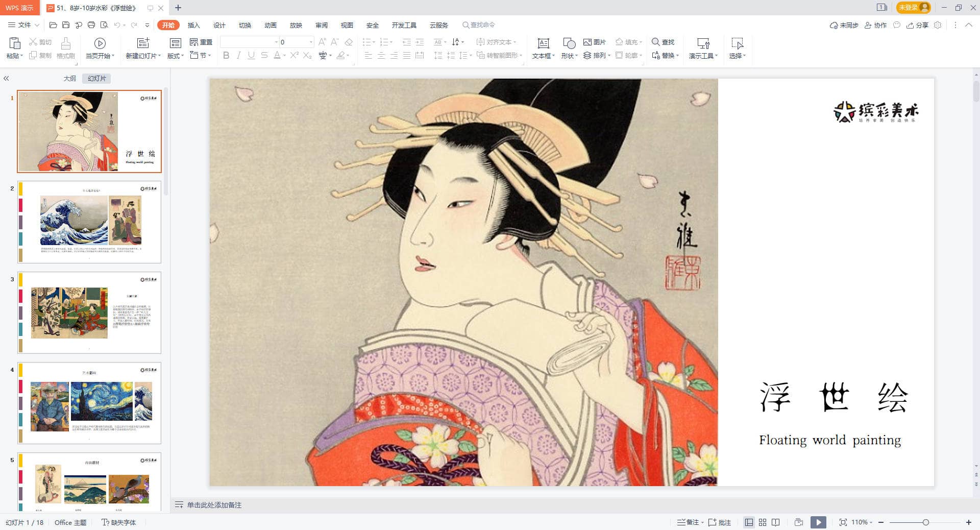Switch to the Outline (大纲) panel tab
Viewport: 980px width, 530px height.
(x=69, y=79)
